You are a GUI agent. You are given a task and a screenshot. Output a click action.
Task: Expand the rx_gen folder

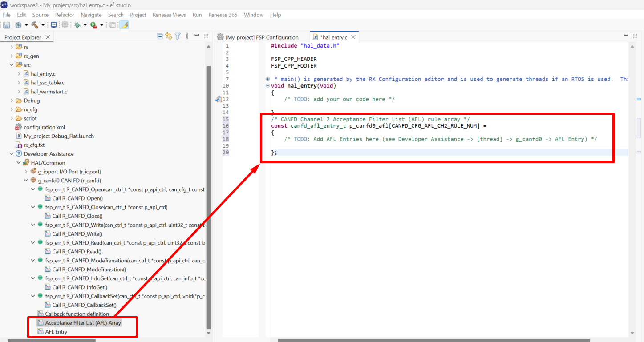(12, 56)
